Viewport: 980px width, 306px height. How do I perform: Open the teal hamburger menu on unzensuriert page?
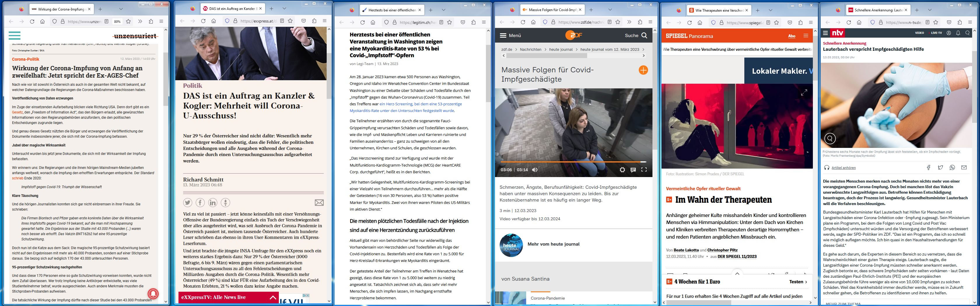[15, 36]
